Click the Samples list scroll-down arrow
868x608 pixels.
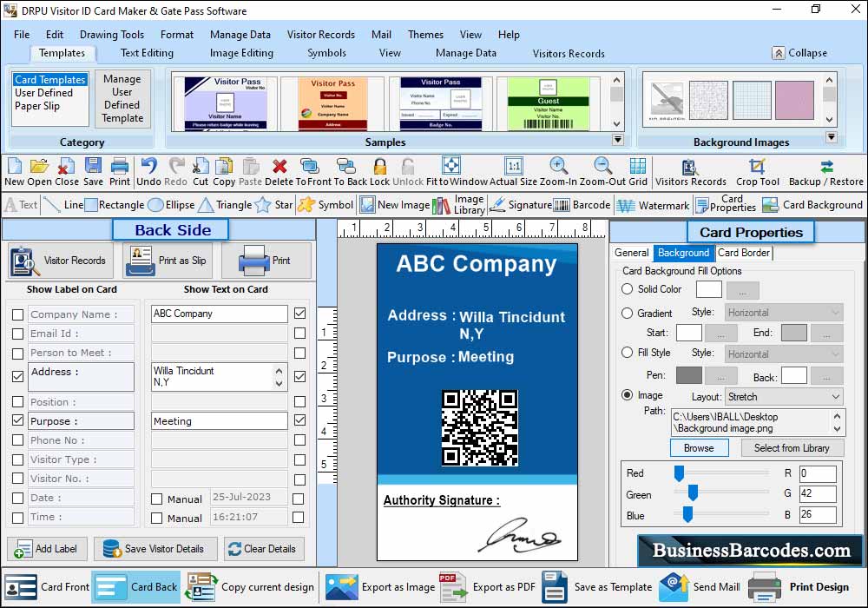(616, 123)
